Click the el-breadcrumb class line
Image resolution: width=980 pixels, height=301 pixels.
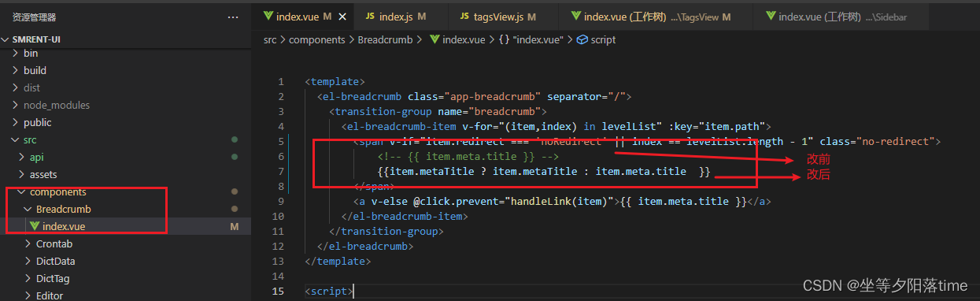(x=475, y=97)
